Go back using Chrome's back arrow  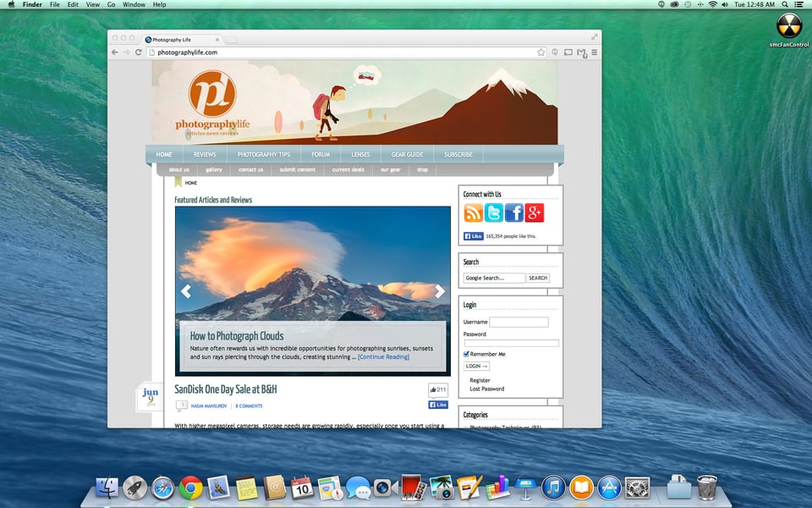(114, 52)
